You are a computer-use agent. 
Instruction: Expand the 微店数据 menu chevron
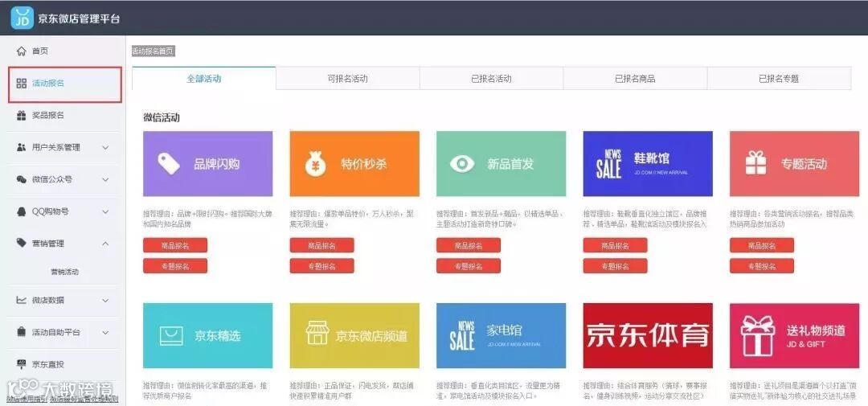pyautogui.click(x=106, y=300)
